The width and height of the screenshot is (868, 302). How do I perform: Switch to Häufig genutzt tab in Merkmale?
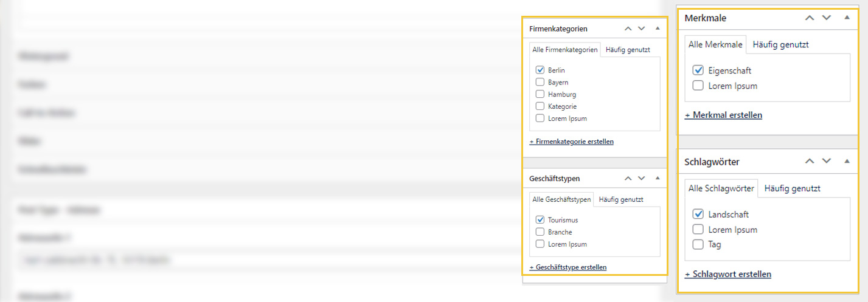click(x=780, y=44)
